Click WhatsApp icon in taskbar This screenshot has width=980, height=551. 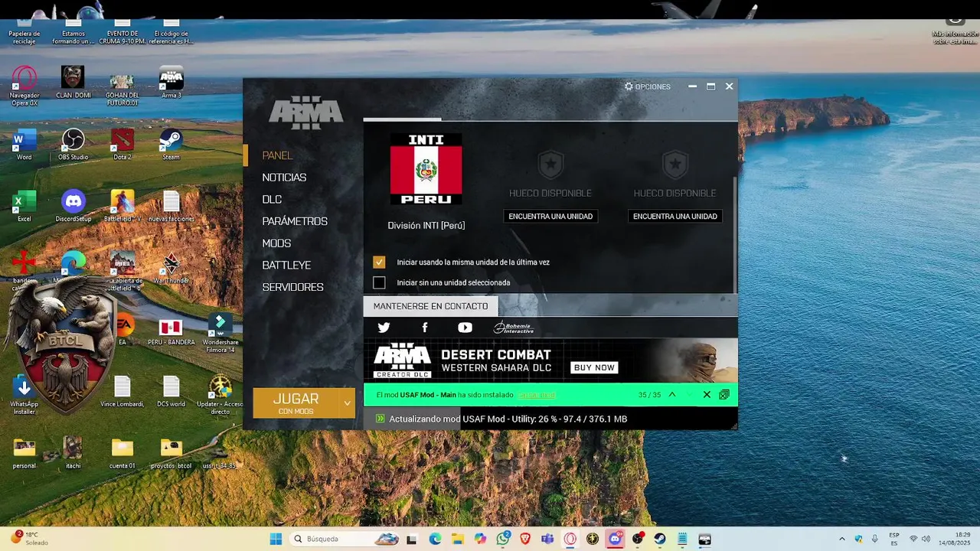click(x=503, y=539)
